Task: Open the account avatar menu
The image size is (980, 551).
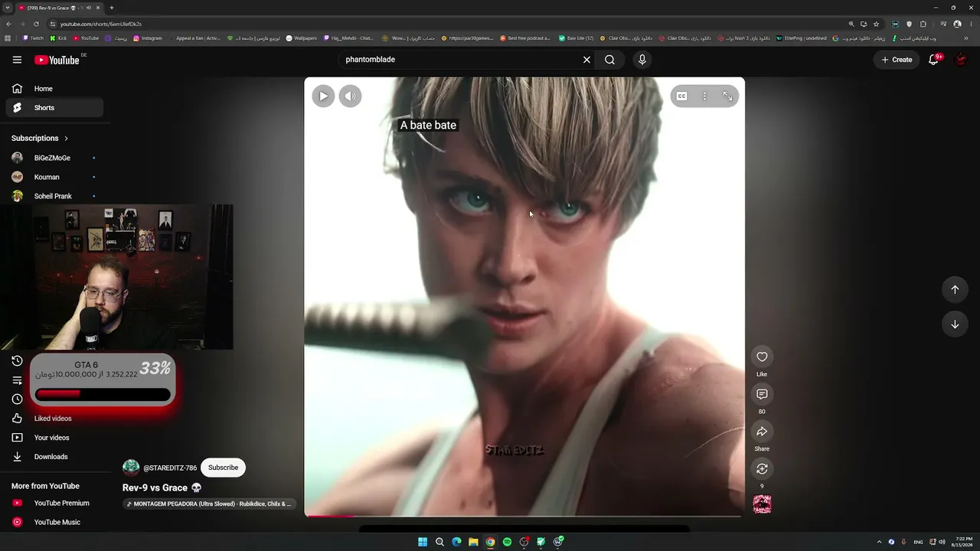Action: tap(961, 60)
